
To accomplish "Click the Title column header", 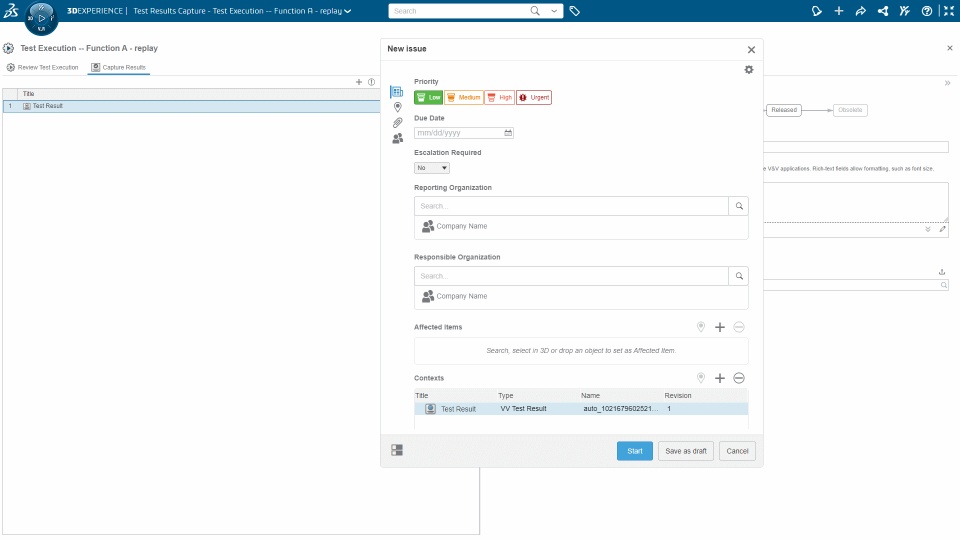I will coord(28,94).
